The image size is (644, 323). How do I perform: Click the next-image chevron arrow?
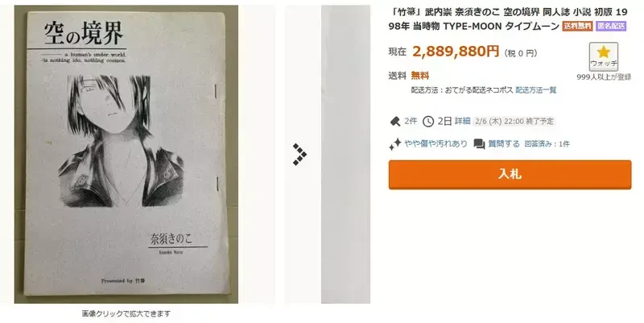pyautogui.click(x=299, y=155)
